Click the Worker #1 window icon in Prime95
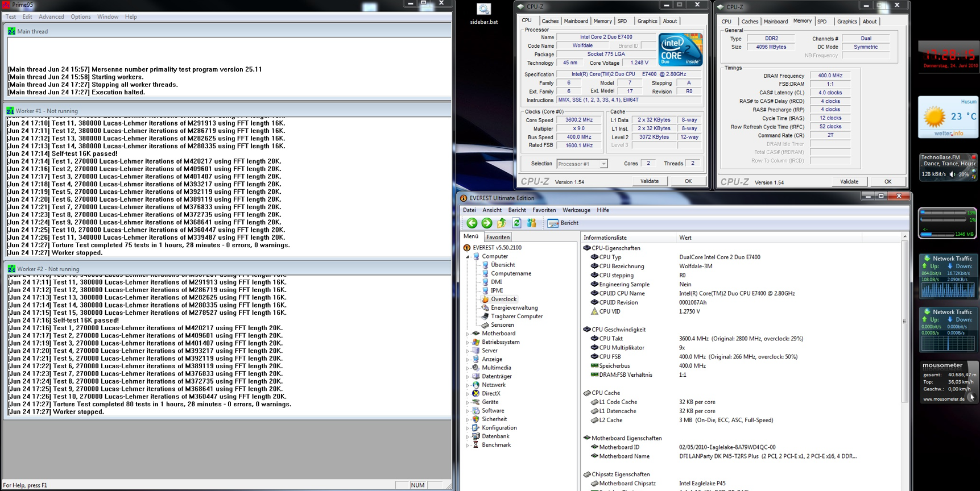This screenshot has width=980, height=491. 10,111
